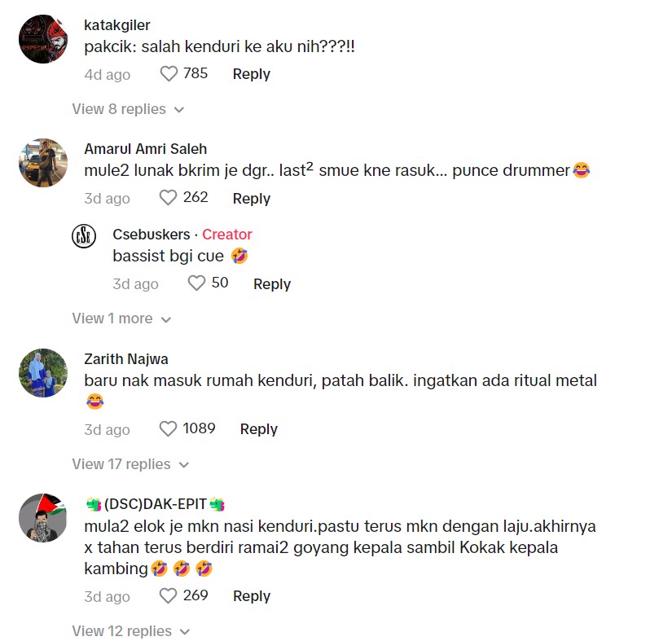Open Zarith Najwa's profile photo
Viewport: 672px width, 641px height.
click(43, 373)
